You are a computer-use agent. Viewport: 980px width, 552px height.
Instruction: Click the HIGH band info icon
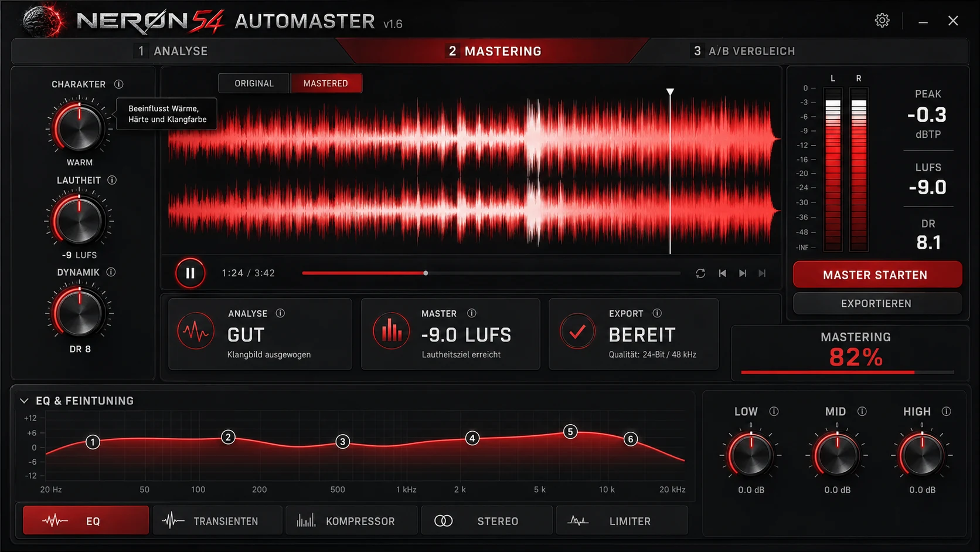pos(946,411)
